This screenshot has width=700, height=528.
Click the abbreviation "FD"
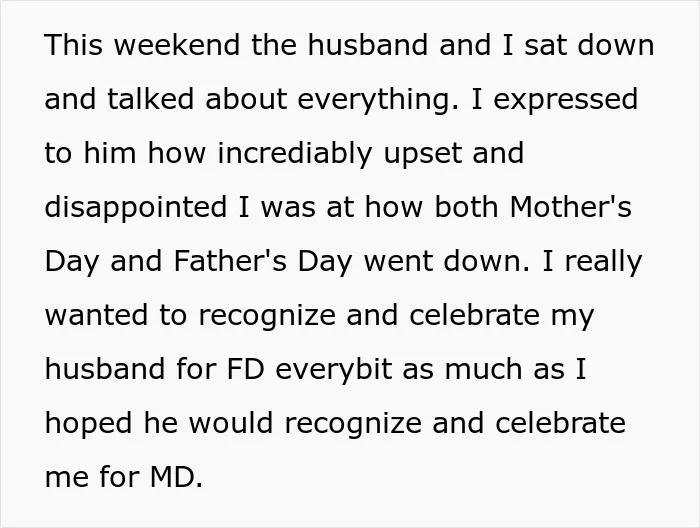tap(246, 369)
